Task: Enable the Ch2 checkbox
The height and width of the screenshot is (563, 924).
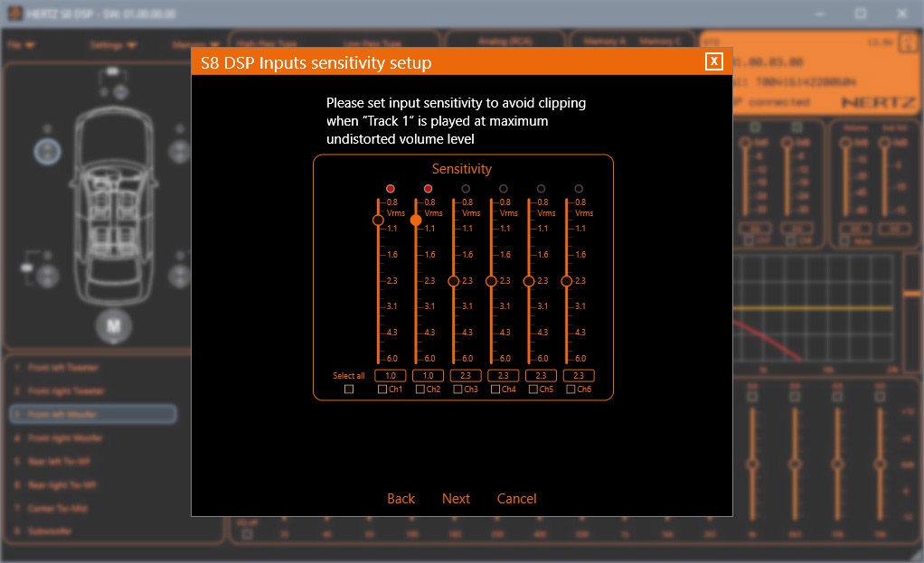Action: coord(420,389)
